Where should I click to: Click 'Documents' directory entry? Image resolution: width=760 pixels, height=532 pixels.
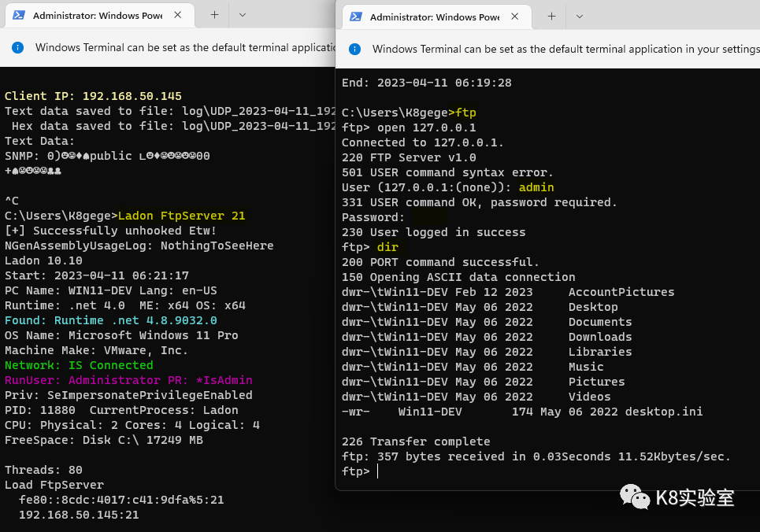click(600, 322)
